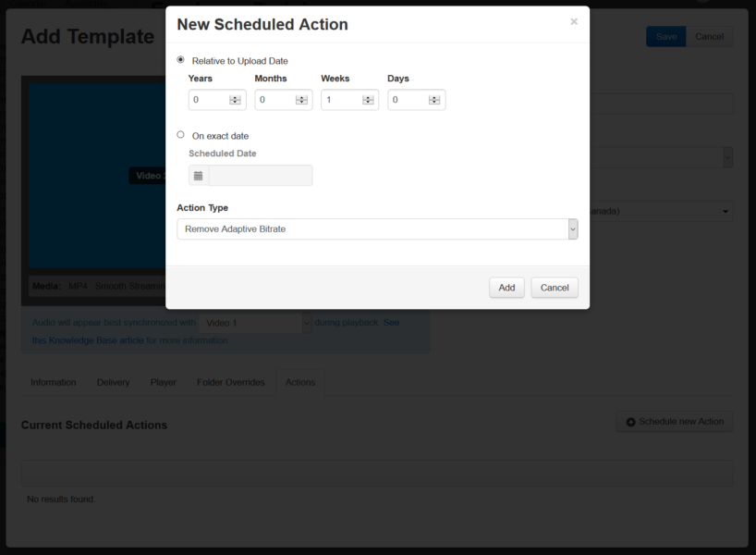Click the Add button in the dialog
Viewport: 756px width, 555px height.
pyautogui.click(x=506, y=288)
